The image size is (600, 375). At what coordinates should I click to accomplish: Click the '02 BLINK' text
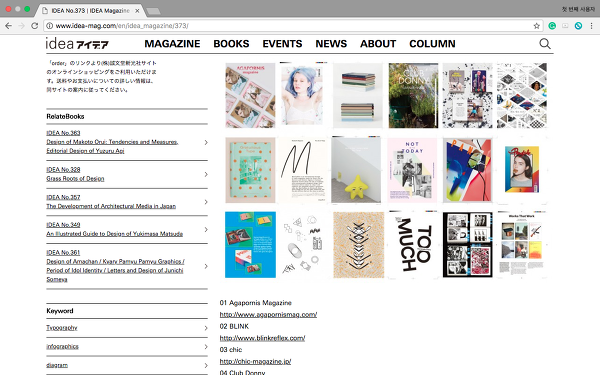[x=234, y=326]
